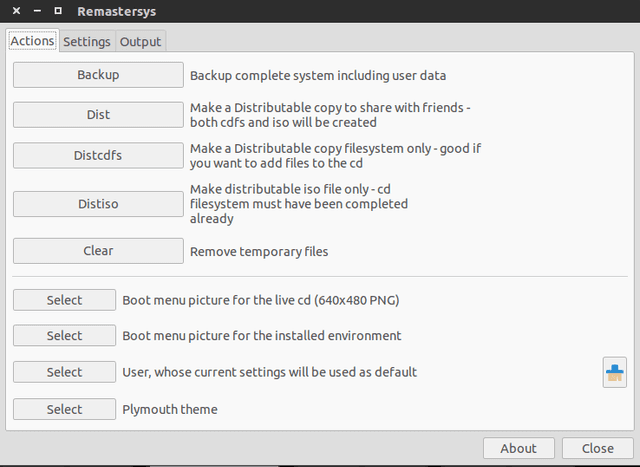Start a full system Backup

[x=98, y=75]
